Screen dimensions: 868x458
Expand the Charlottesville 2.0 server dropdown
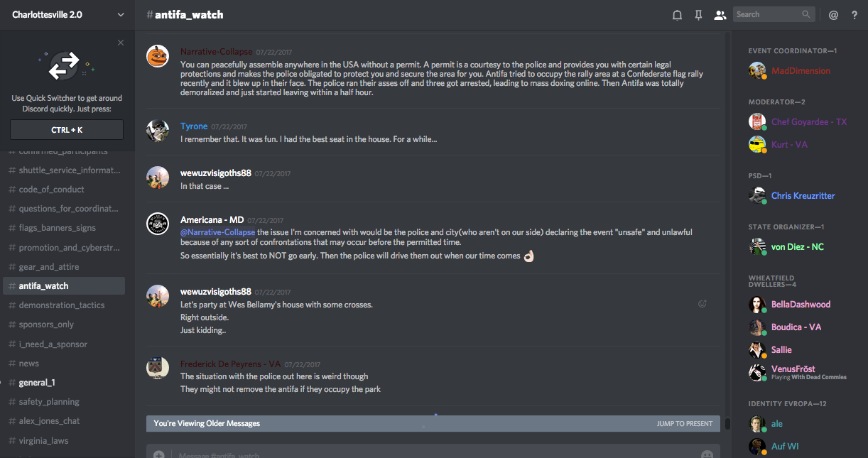pos(121,15)
